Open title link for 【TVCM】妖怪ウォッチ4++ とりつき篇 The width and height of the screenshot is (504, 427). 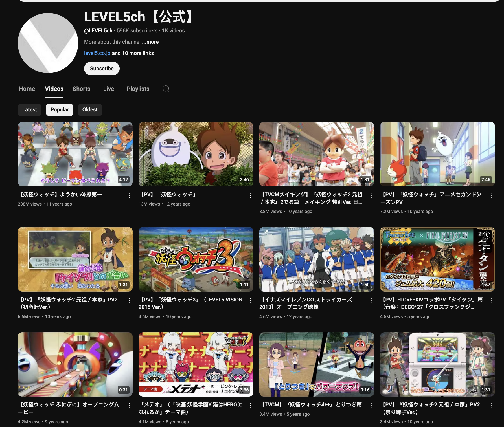(311, 405)
